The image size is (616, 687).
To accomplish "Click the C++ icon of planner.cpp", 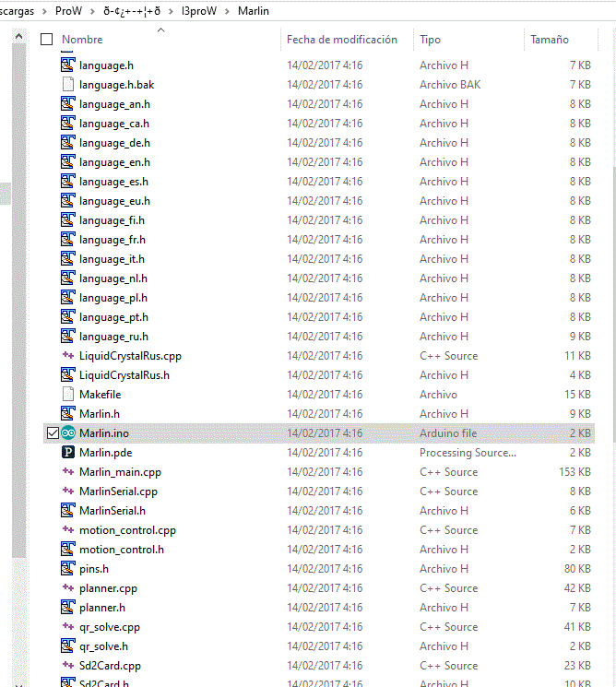I will pos(67,588).
